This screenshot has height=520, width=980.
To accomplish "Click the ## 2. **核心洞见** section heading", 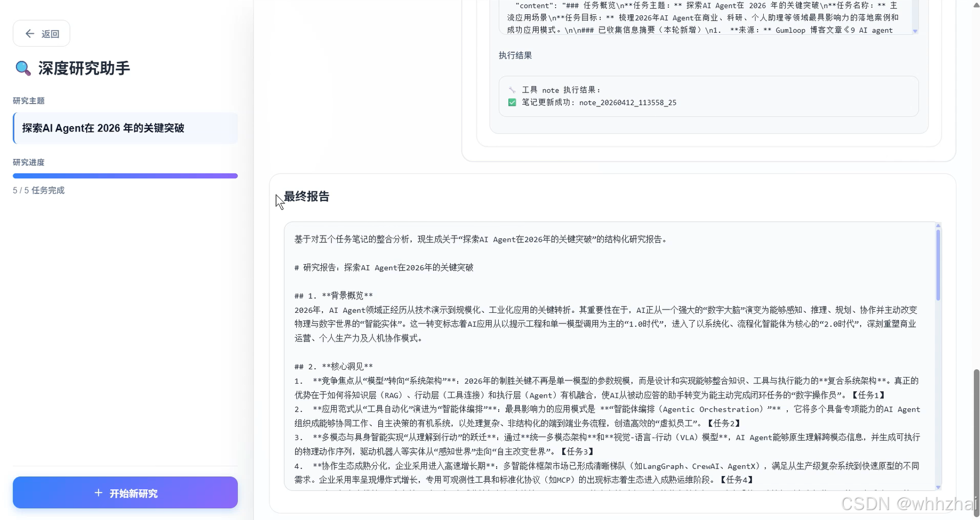I will tap(333, 367).
